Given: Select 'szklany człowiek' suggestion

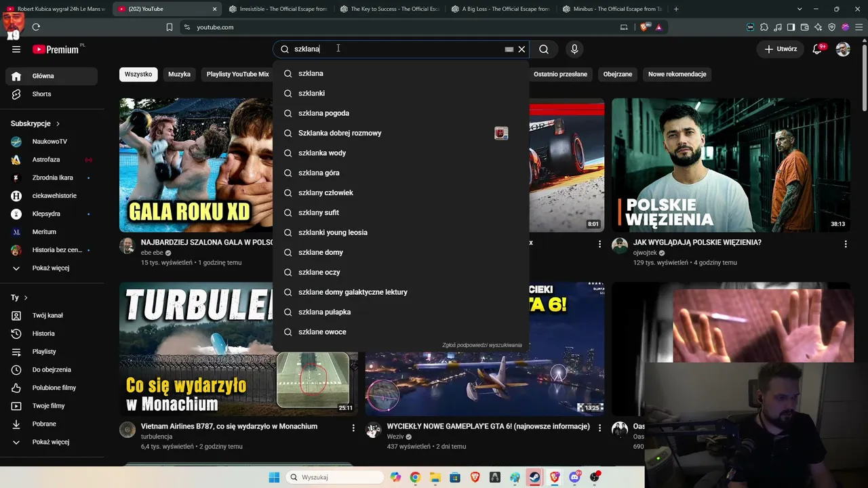Looking at the screenshot, I should (x=401, y=192).
